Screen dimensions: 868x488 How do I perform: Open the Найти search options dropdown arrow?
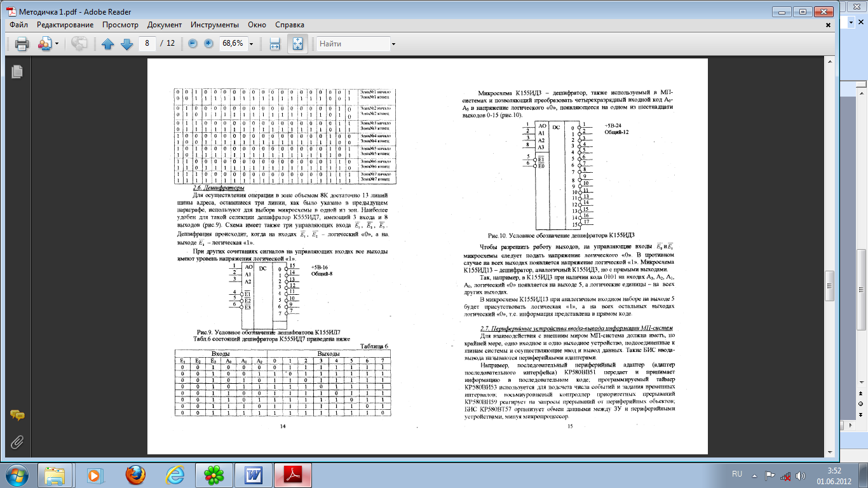tap(393, 44)
